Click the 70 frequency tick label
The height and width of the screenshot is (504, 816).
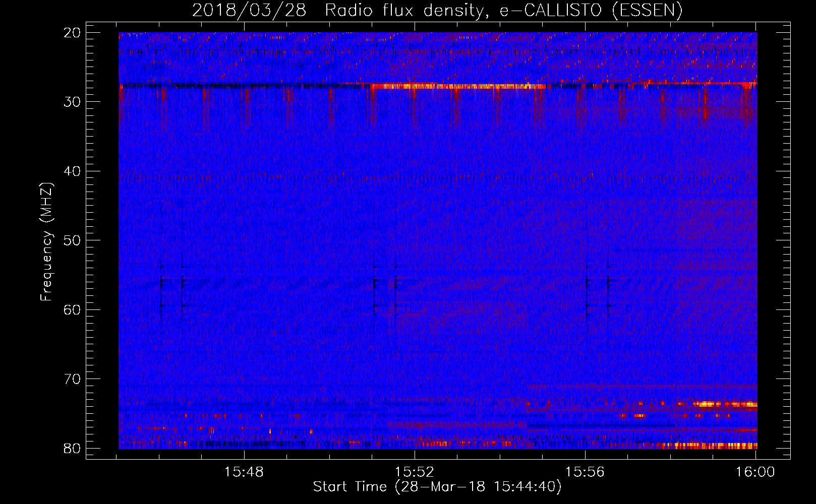73,379
